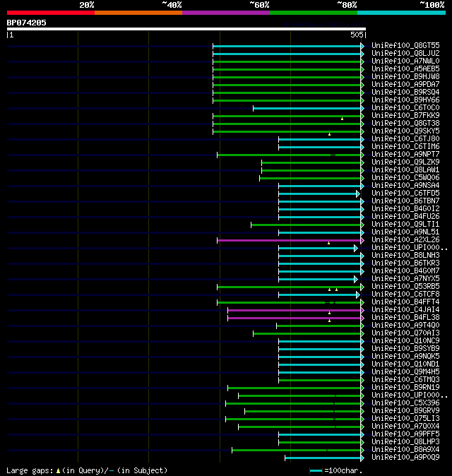Open hit UniRef100_A9PDA7
The height and width of the screenshot is (476, 452).
click(x=405, y=84)
